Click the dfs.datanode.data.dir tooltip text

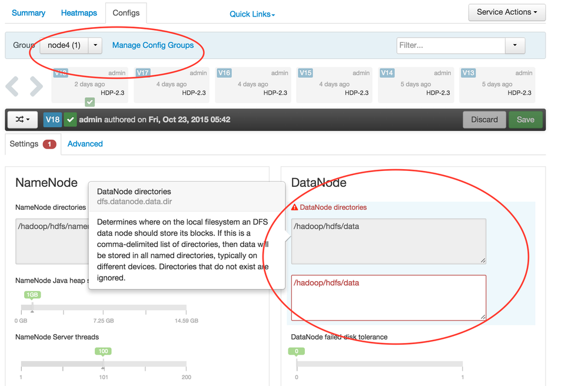point(134,202)
